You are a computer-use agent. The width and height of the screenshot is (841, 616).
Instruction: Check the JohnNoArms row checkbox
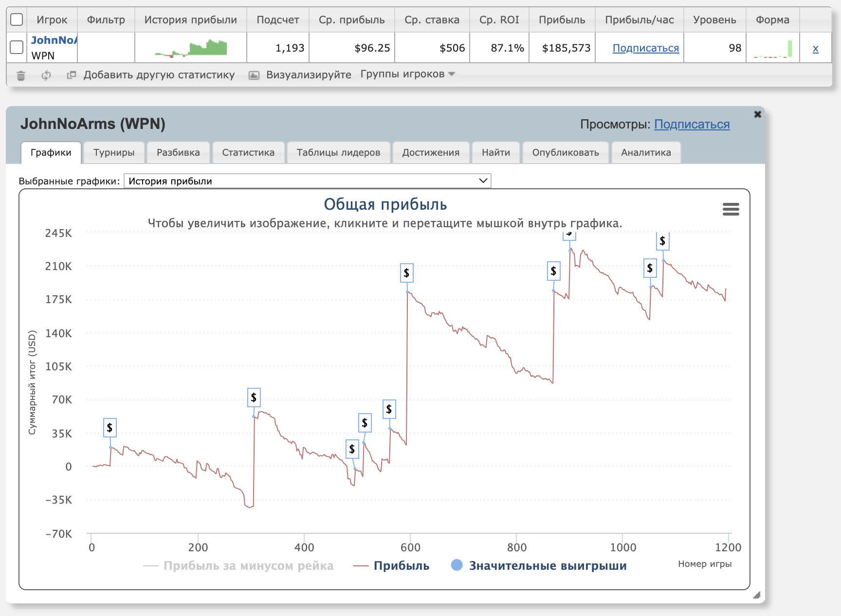click(17, 47)
